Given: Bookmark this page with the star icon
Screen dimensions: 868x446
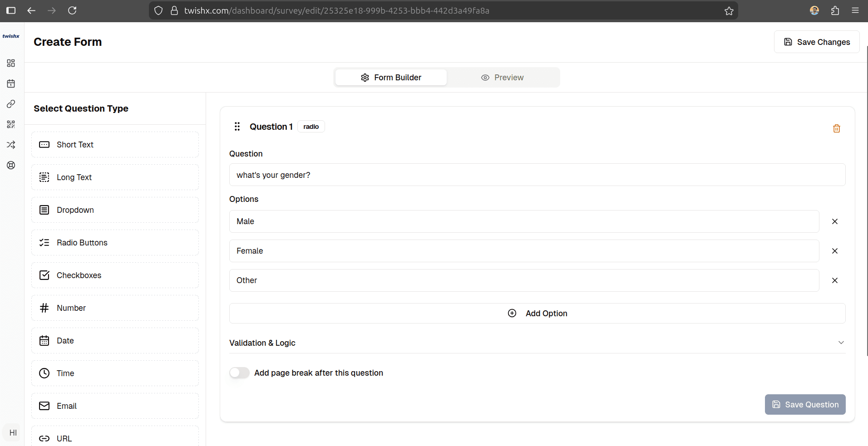Looking at the screenshot, I should point(729,10).
